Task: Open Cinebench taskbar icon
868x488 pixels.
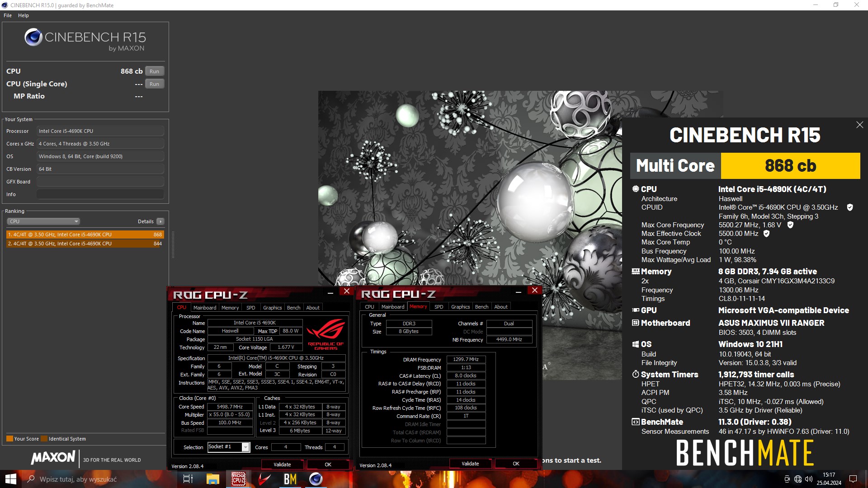Action: point(316,479)
